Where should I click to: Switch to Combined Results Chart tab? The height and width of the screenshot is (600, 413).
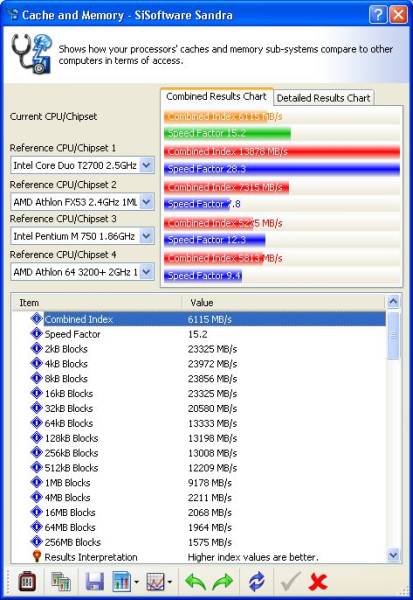coord(216,96)
